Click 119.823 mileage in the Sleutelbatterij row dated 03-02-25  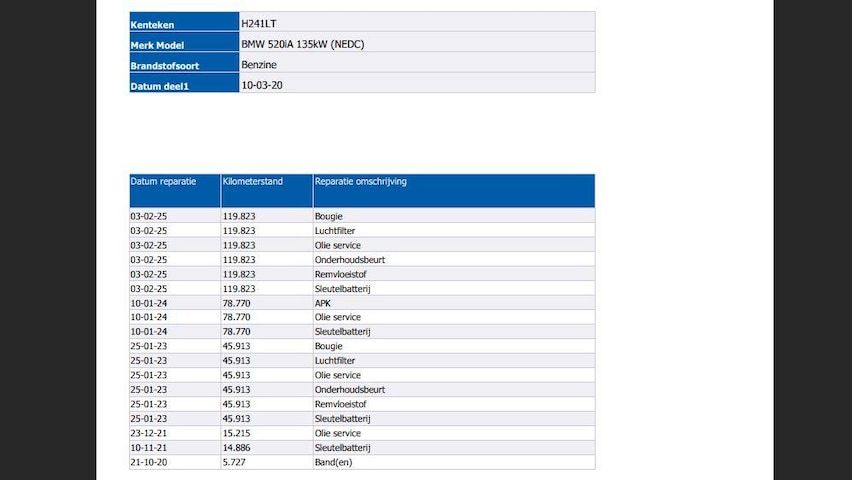click(239, 289)
